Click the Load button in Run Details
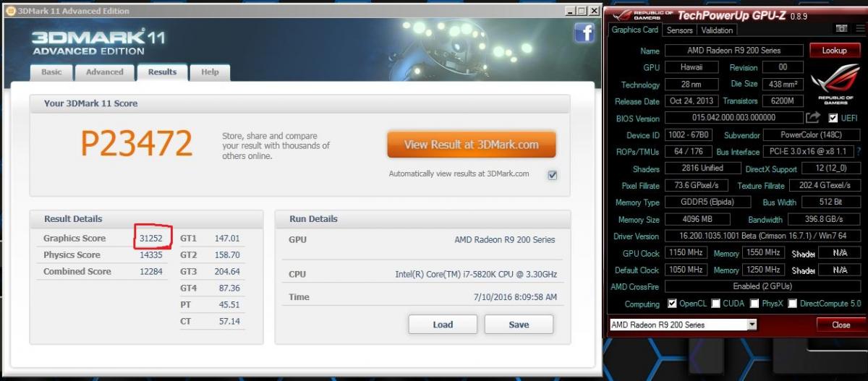Image resolution: width=868 pixels, height=381 pixels. pyautogui.click(x=443, y=325)
